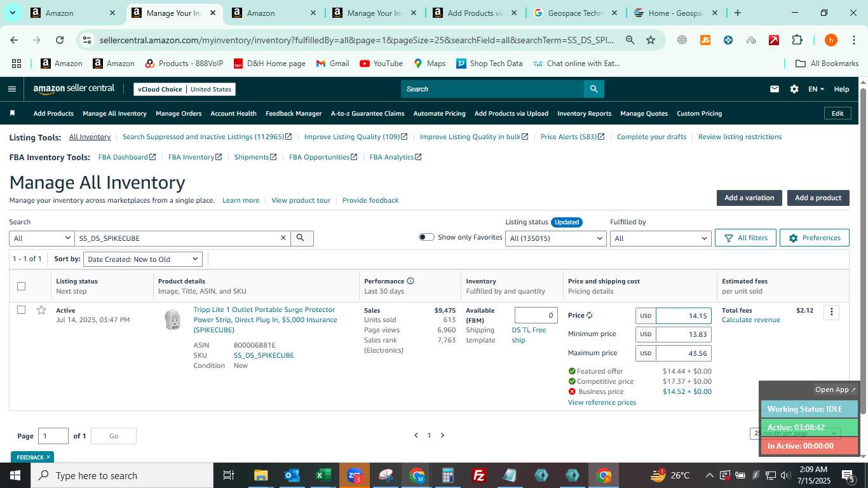
Task: Bookmark this page with the star icon
Action: [650, 40]
